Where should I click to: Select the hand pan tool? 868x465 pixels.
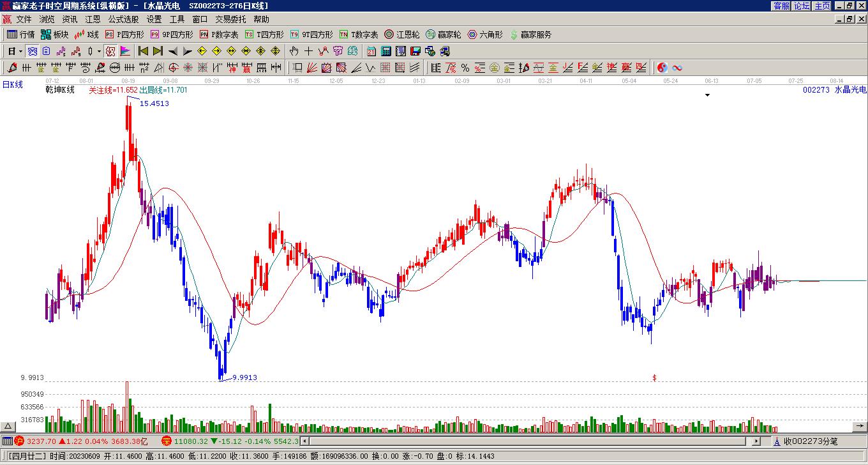(294, 51)
